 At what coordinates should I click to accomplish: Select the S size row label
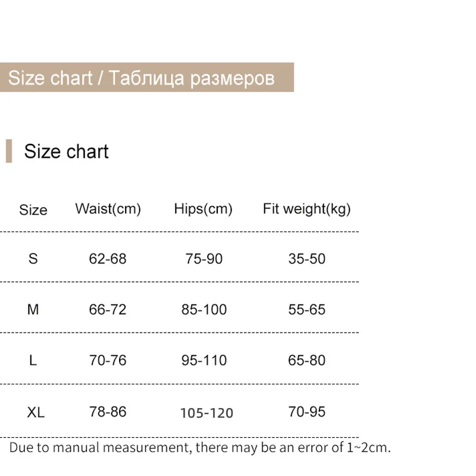[33, 259]
